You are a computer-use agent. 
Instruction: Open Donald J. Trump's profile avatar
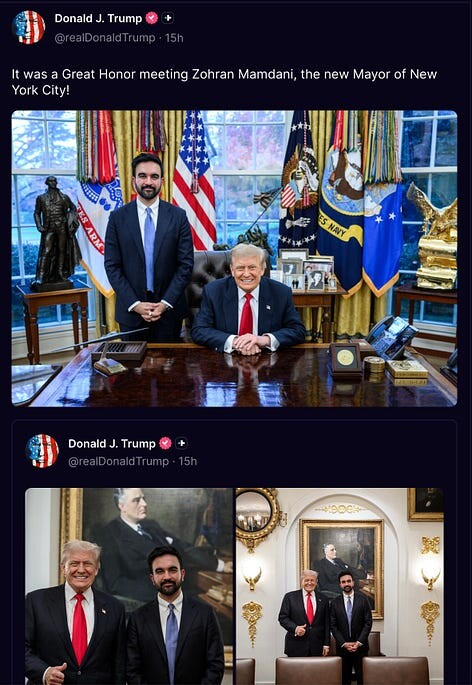29,27
